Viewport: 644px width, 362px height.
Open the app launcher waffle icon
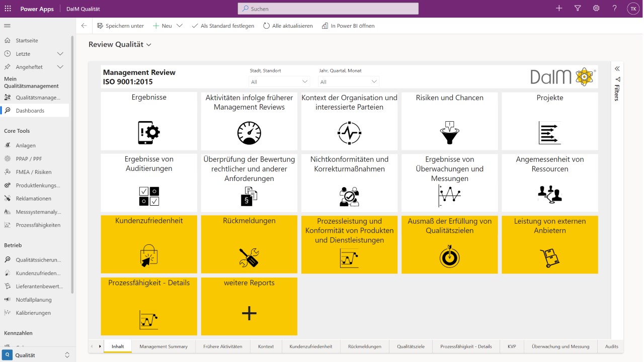point(8,9)
